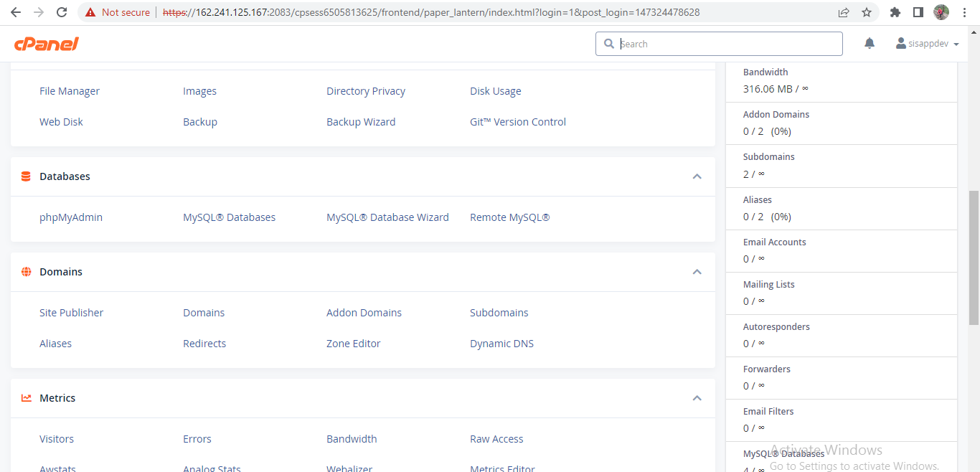Open phpMyAdmin
The width and height of the screenshot is (980, 472).
[71, 217]
